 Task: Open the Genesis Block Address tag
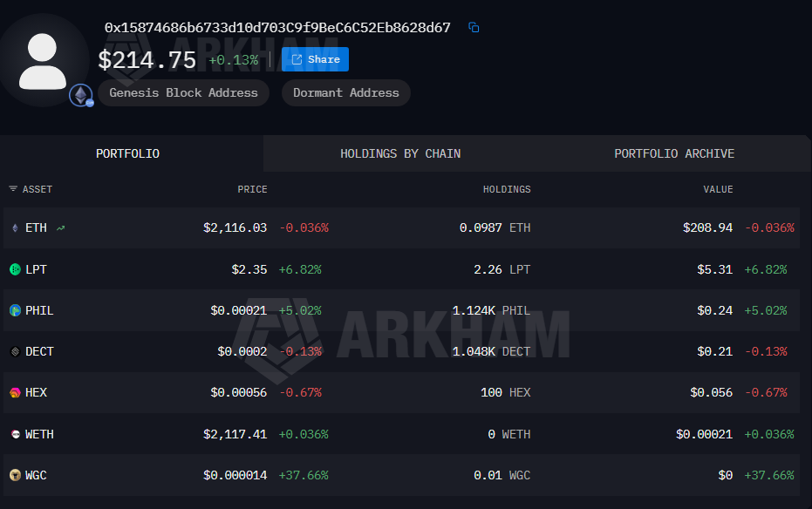183,93
